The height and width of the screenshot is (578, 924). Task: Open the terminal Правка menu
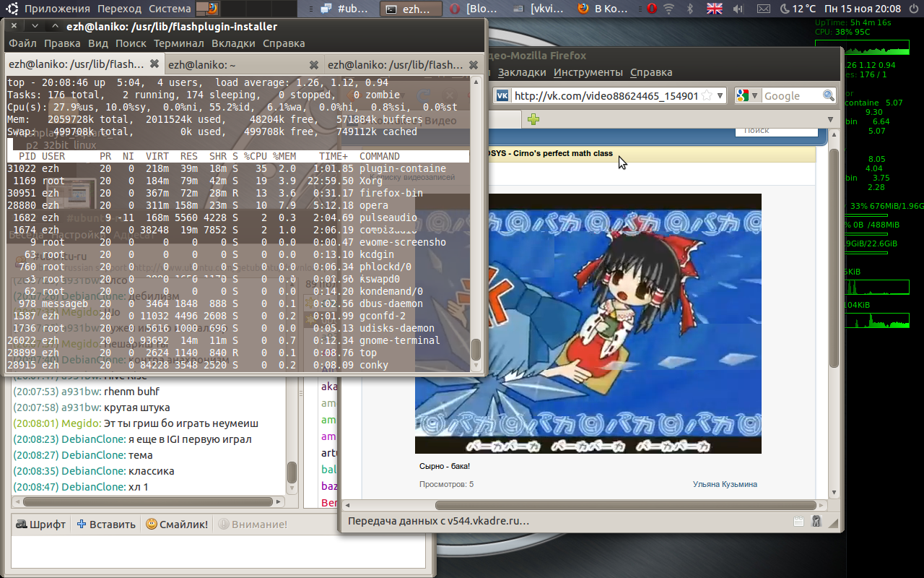tap(62, 43)
